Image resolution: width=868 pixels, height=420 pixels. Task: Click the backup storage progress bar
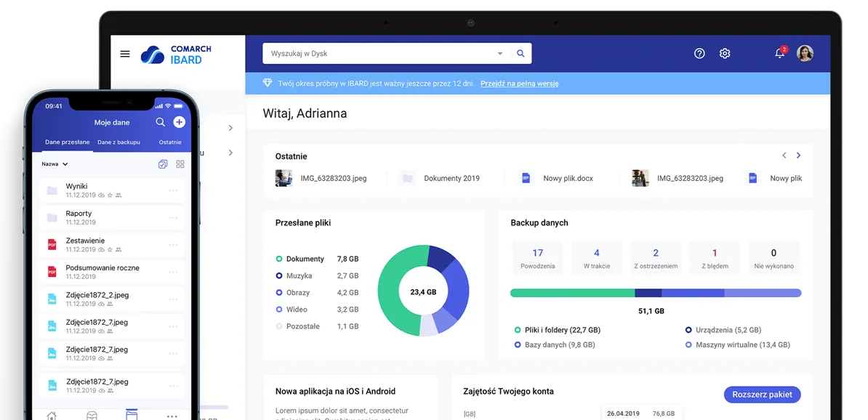pos(656,293)
